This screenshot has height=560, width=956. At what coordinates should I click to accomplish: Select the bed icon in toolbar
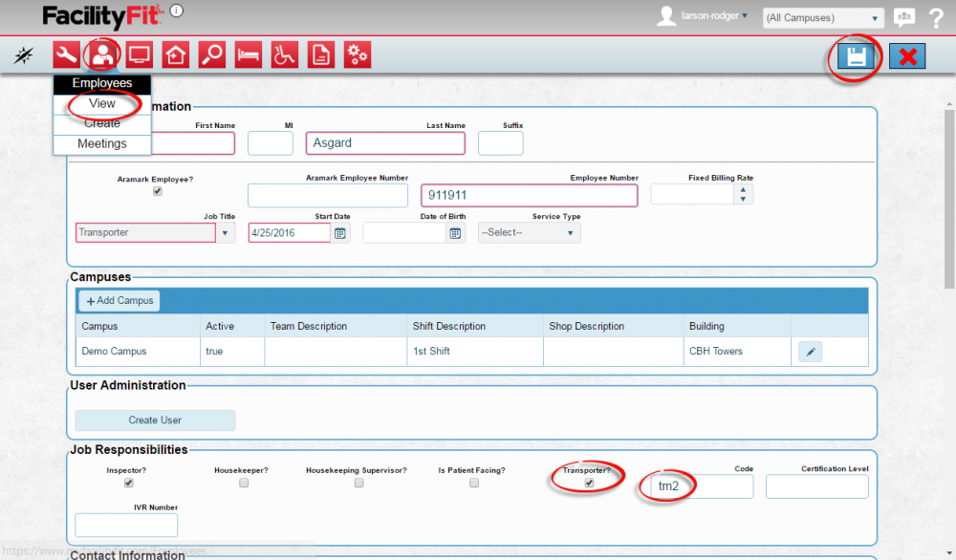(248, 55)
